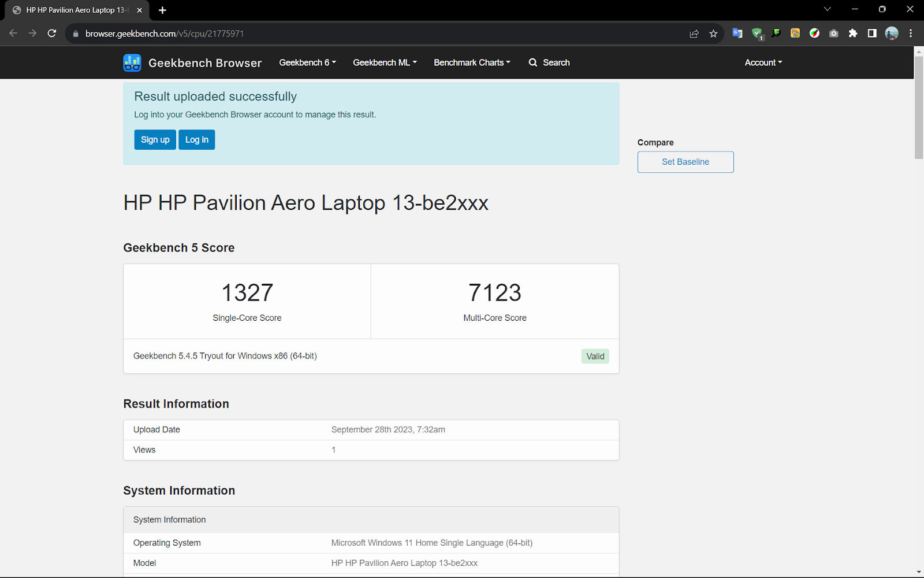Click the Set Baseline button
This screenshot has height=578, width=924.
click(685, 162)
